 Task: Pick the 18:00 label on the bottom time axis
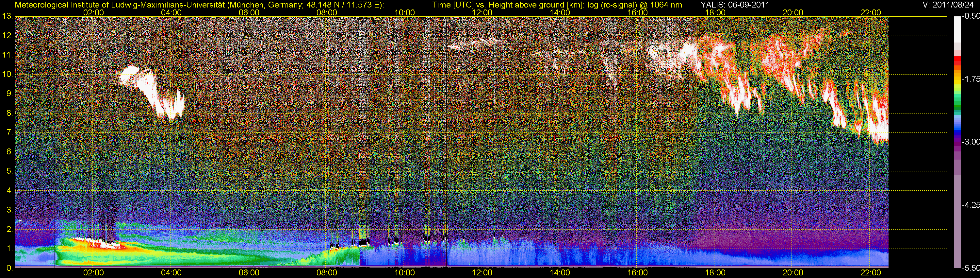pos(715,273)
